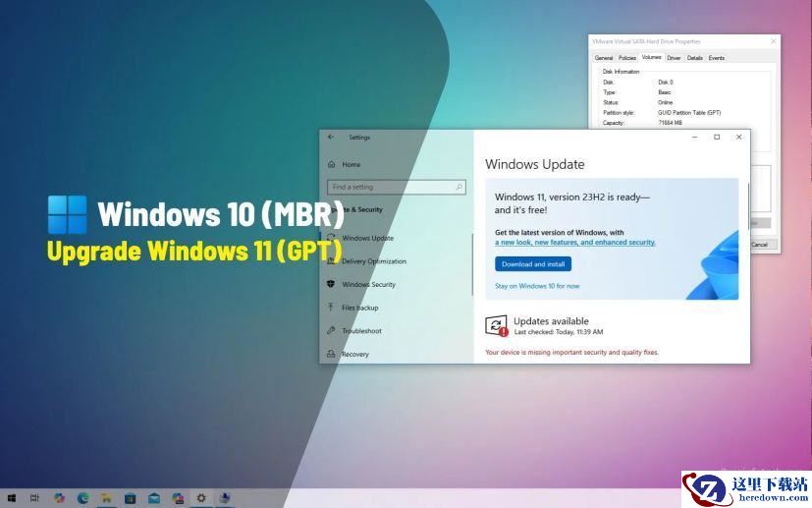Click 'Last checked: Today, 11:39 AM' text

559,332
